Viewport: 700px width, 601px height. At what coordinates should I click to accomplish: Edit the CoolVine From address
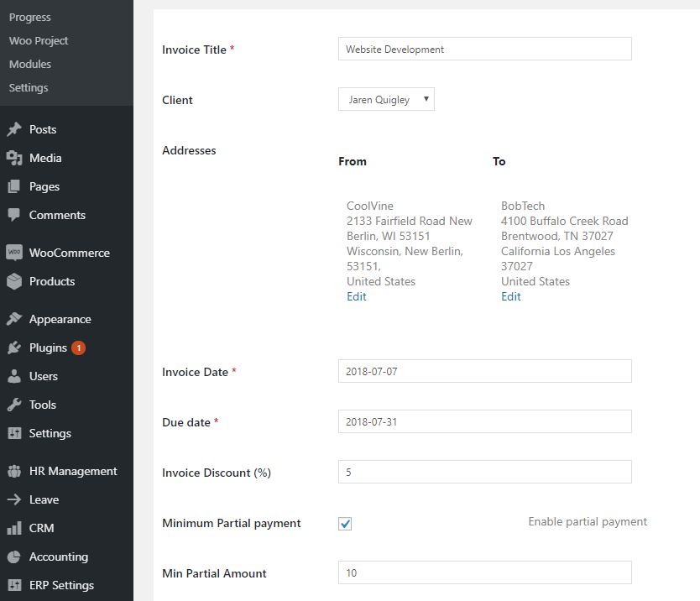coord(357,296)
